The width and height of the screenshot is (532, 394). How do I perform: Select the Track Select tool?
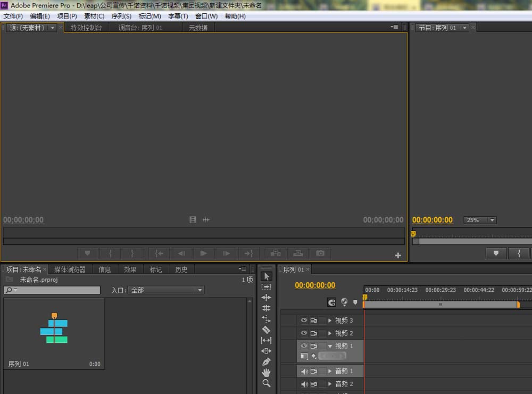coord(267,286)
